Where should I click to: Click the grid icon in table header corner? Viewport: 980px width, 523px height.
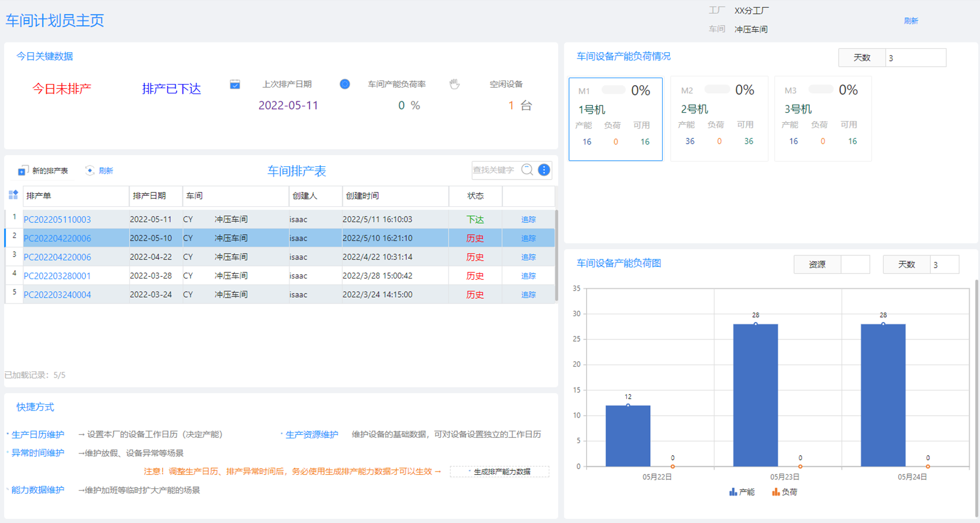13,195
